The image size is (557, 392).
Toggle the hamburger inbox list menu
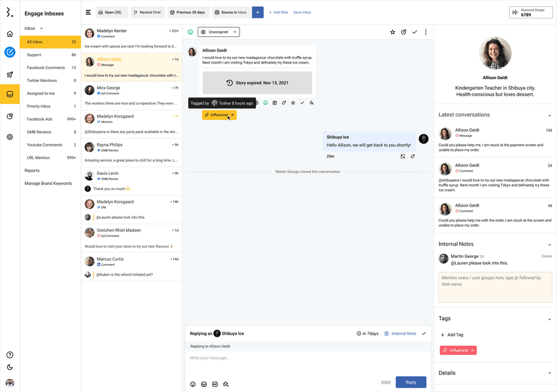coord(88,12)
